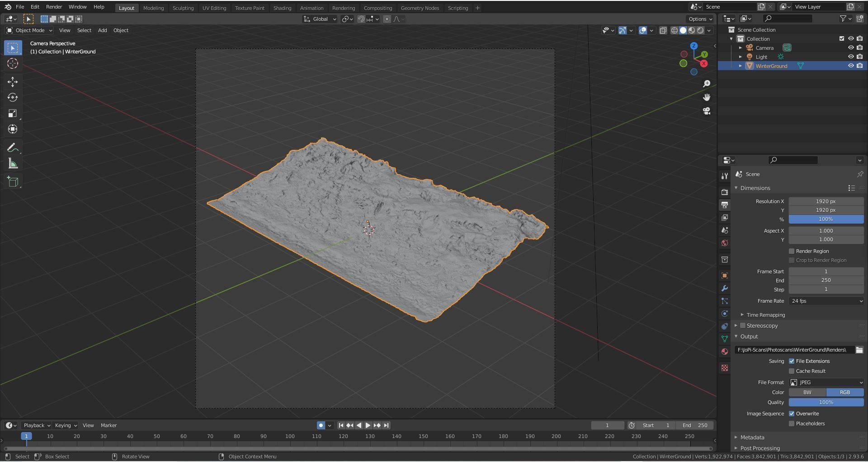The width and height of the screenshot is (868, 462).
Task: Toggle camera view with camera icon
Action: pyautogui.click(x=707, y=111)
